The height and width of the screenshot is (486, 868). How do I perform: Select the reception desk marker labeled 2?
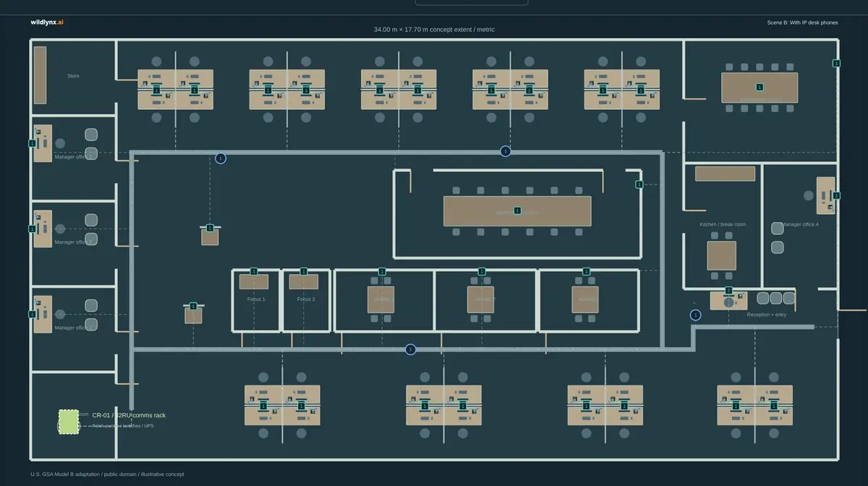click(x=728, y=291)
